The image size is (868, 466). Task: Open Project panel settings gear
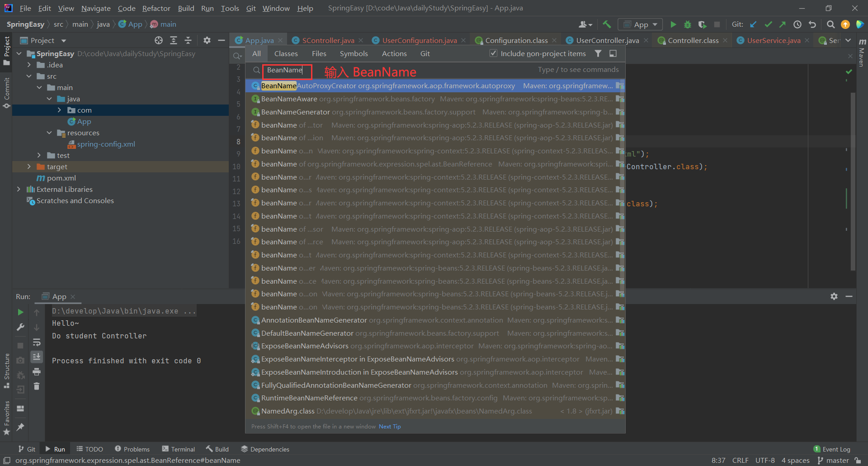point(207,40)
